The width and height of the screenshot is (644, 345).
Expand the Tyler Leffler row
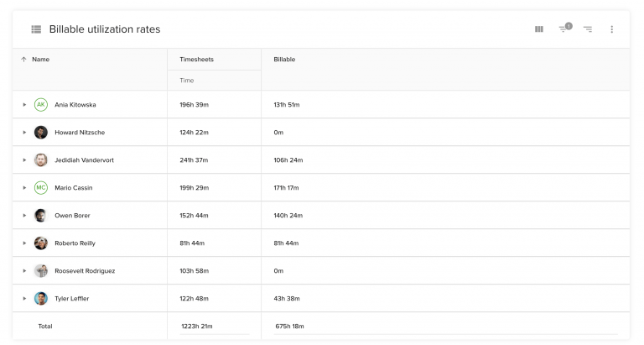24,299
